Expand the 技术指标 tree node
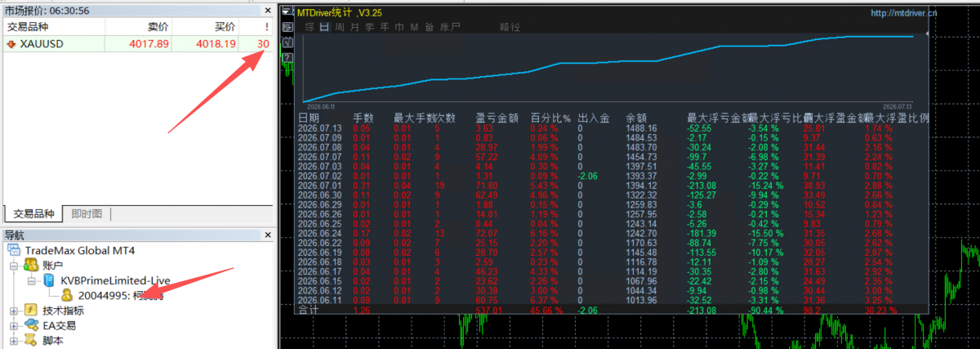 coord(14,311)
